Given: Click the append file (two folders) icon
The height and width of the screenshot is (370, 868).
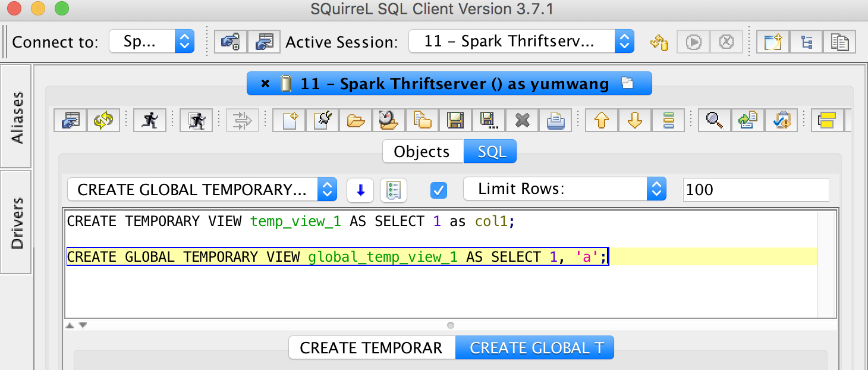Looking at the screenshot, I should [422, 120].
